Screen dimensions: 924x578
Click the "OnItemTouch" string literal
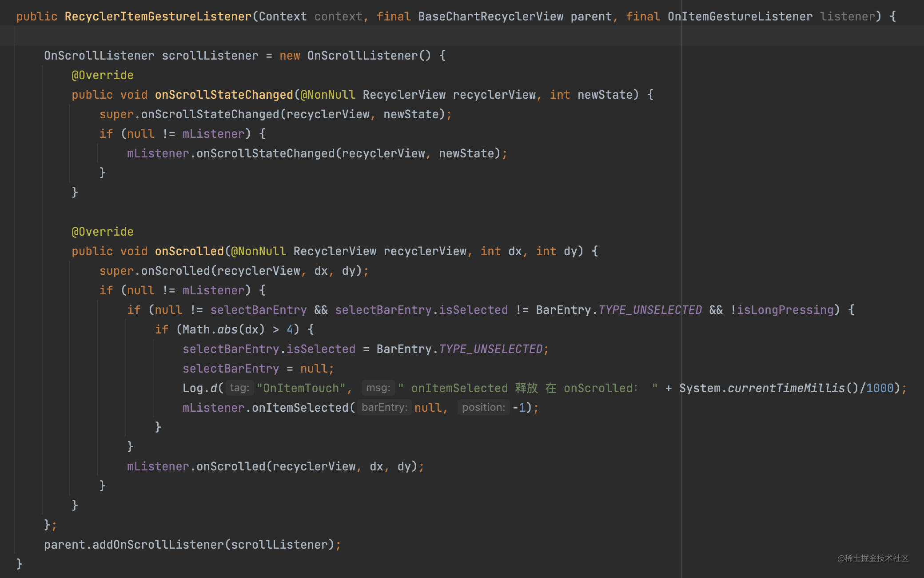301,388
